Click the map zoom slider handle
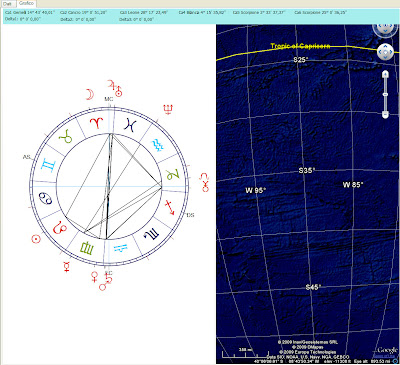 point(385,95)
